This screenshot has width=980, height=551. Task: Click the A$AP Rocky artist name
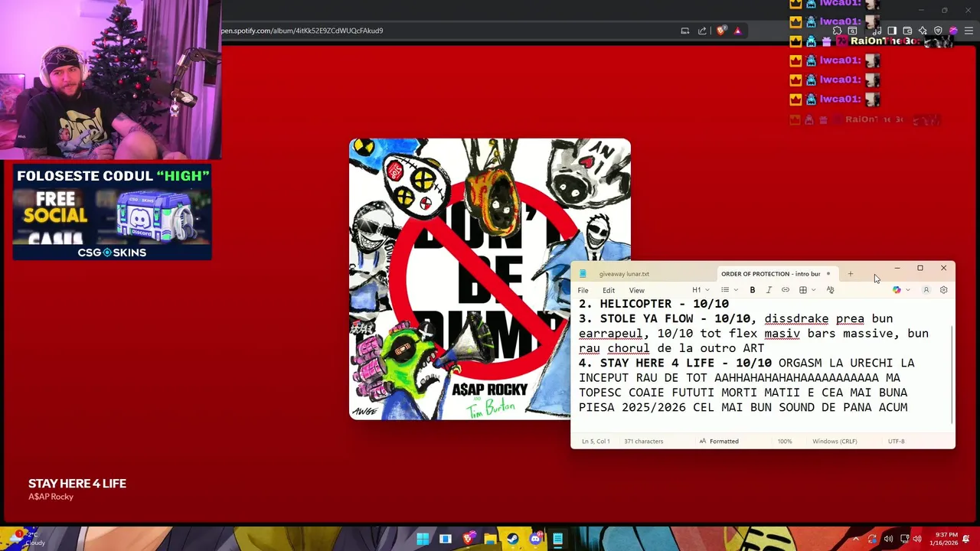coord(51,497)
